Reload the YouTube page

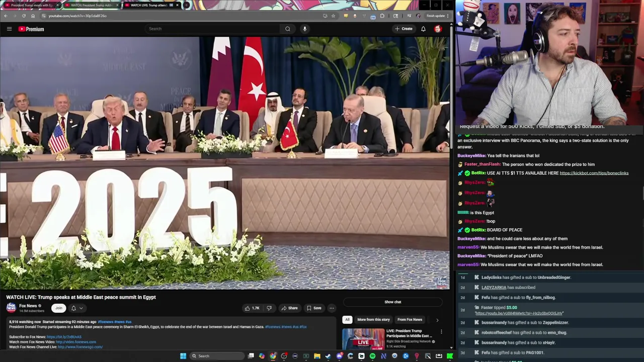click(x=24, y=16)
